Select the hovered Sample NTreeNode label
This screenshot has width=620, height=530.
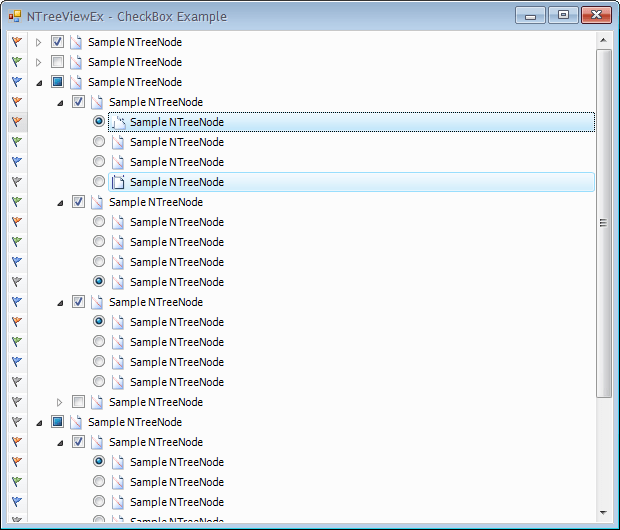tap(176, 182)
